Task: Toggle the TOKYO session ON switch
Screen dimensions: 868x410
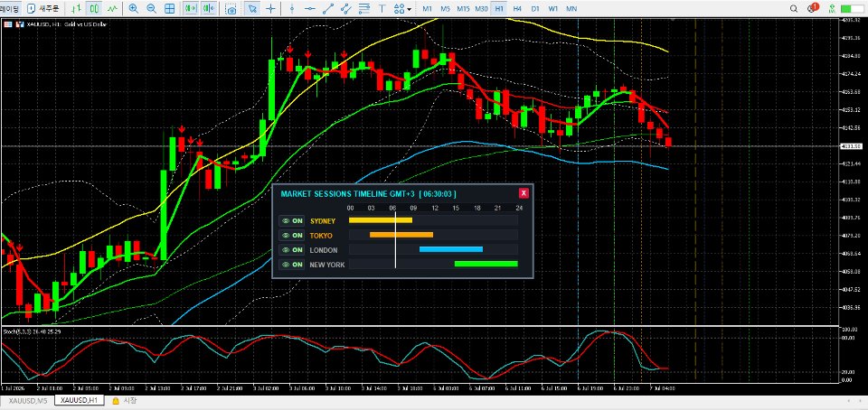Action: coord(292,236)
